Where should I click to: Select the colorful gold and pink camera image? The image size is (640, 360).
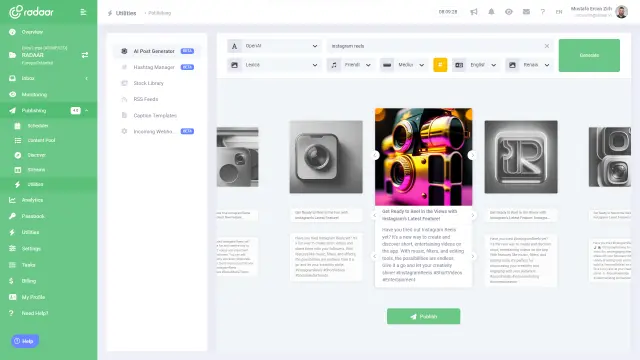click(x=424, y=157)
